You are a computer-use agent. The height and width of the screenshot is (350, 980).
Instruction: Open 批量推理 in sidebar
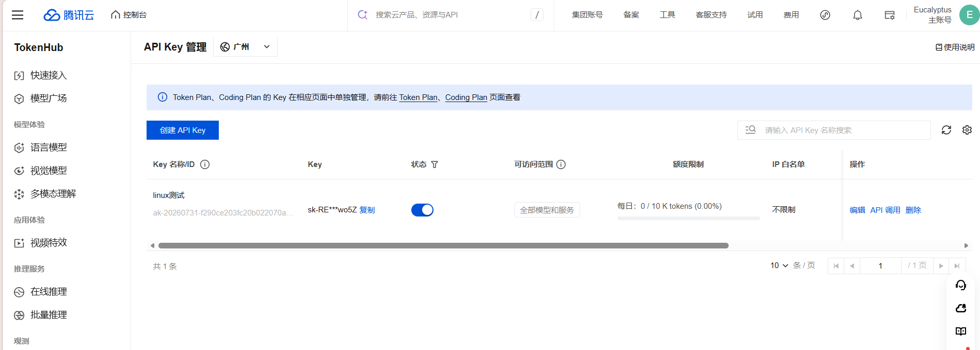(49, 315)
